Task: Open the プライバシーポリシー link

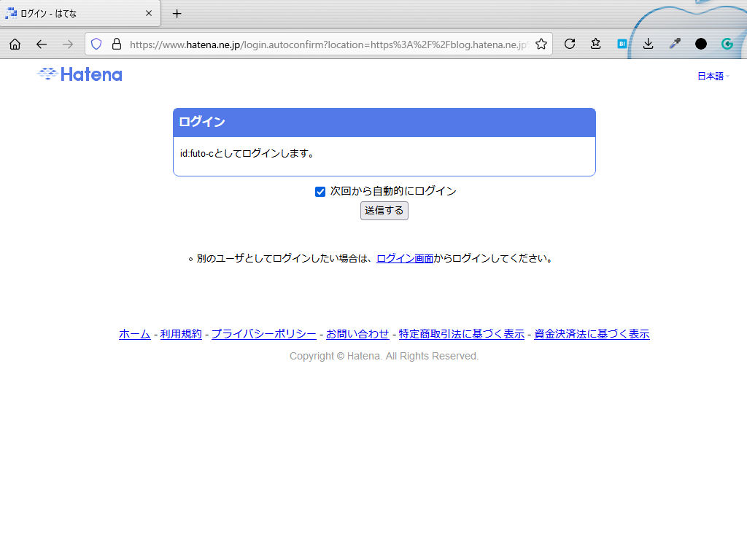Action: (x=264, y=334)
